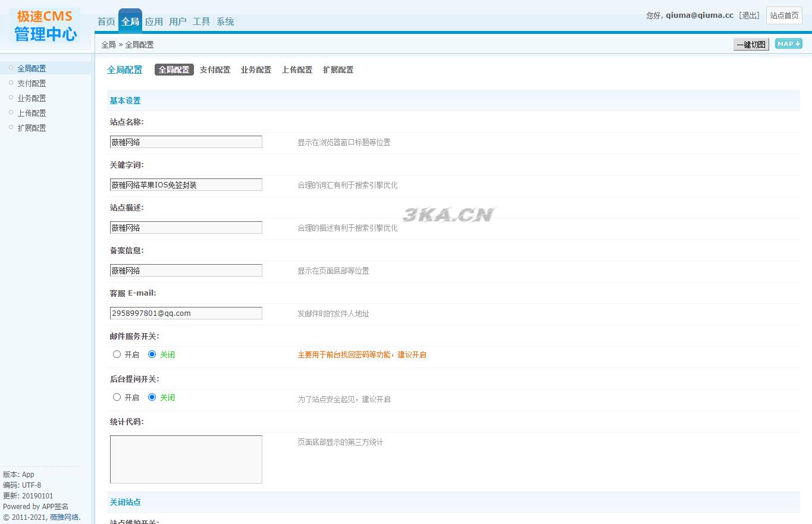Select the 全局 top menu tab
This screenshot has height=524, width=812.
pos(130,21)
